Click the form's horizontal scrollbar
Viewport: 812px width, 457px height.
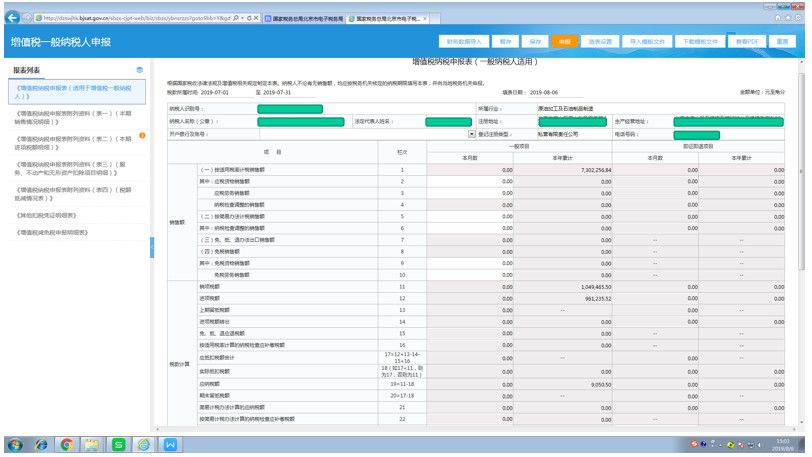[476, 429]
